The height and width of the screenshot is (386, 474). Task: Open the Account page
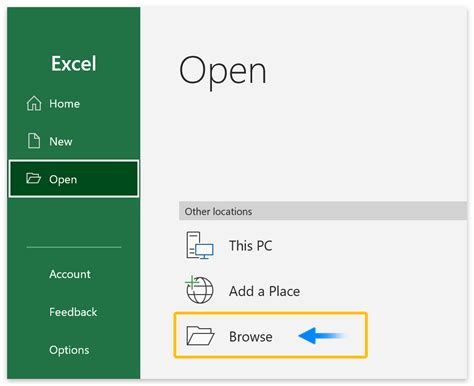pyautogui.click(x=70, y=274)
